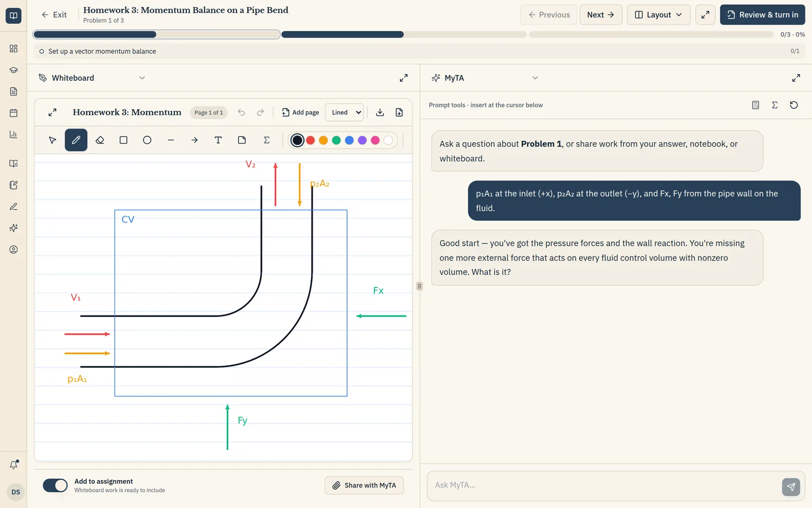Screen dimensions: 812x508
Task: Open the Lined paper style dropdown
Action: pos(345,112)
